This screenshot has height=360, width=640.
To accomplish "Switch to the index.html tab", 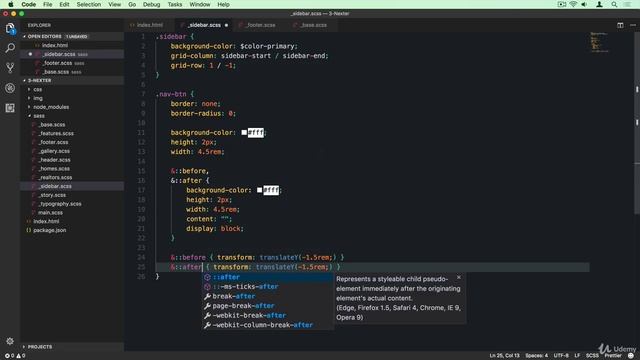I will (149, 25).
